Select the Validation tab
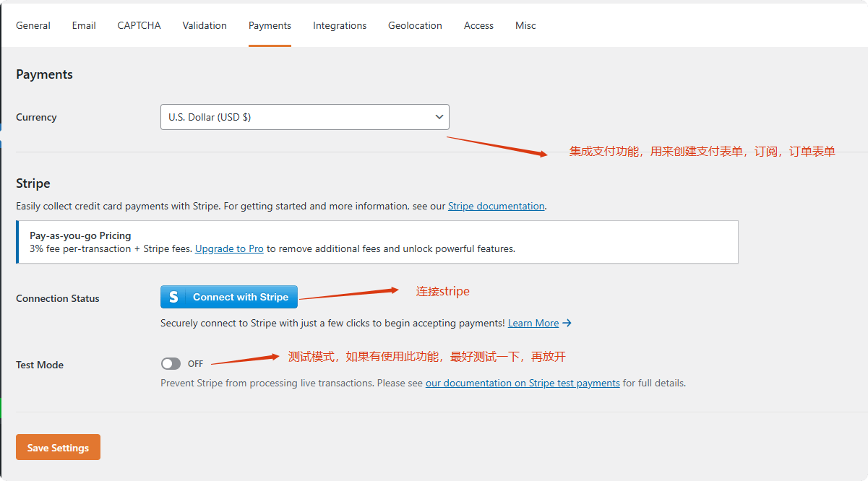This screenshot has width=868, height=481. (205, 25)
